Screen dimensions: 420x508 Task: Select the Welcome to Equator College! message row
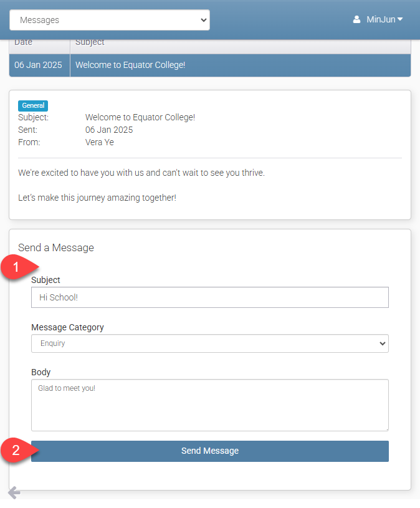[240, 65]
